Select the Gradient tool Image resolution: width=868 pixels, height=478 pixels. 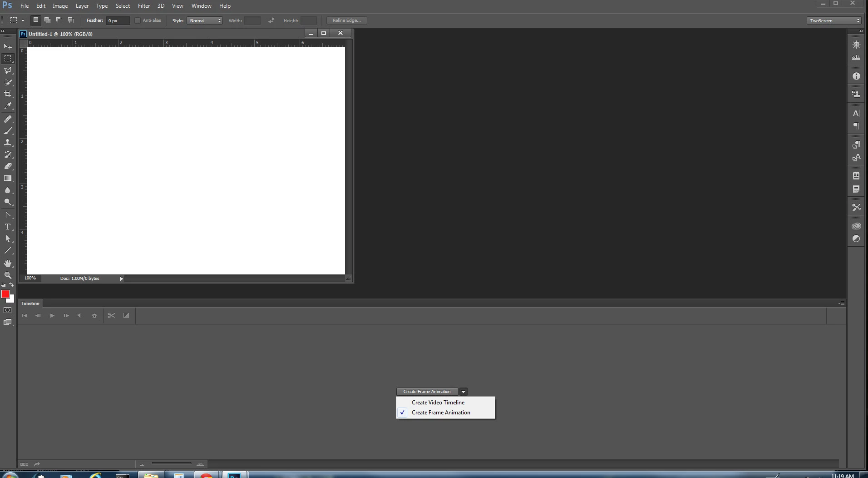8,178
